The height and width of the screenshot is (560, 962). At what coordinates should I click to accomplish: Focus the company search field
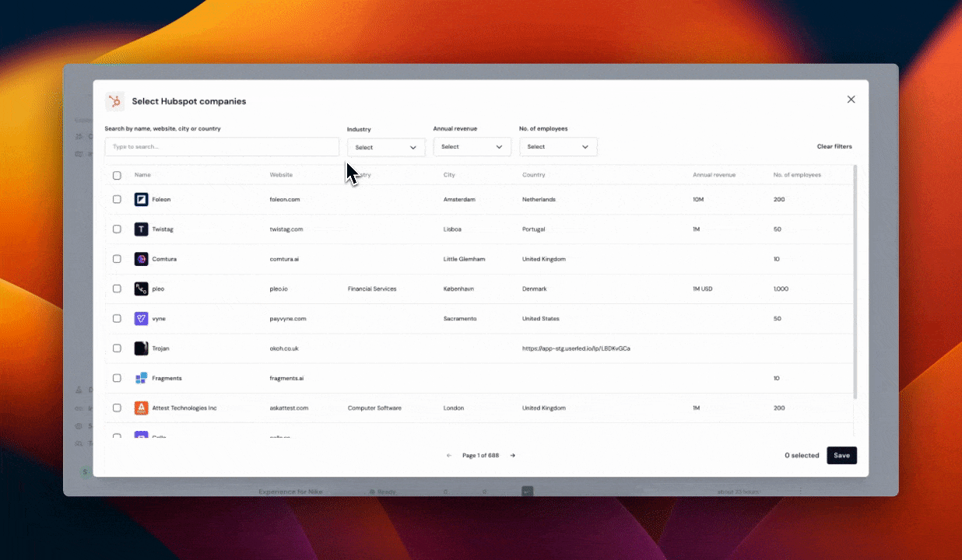[222, 147]
